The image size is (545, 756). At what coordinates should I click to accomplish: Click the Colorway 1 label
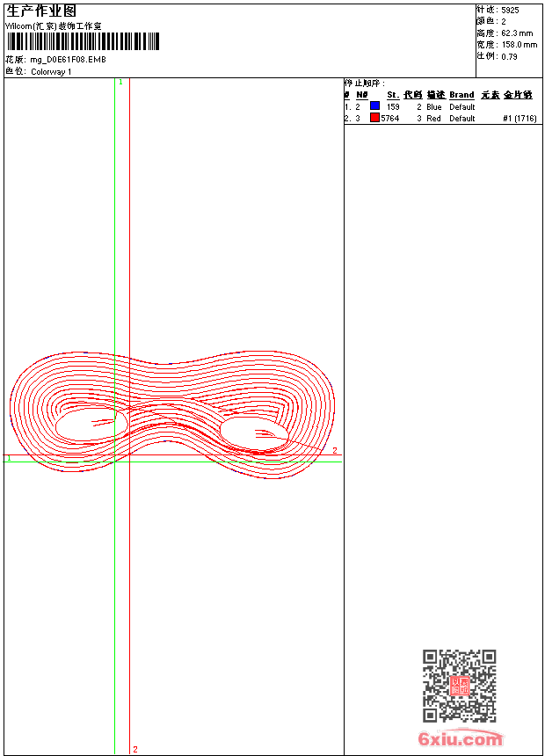pos(51,71)
